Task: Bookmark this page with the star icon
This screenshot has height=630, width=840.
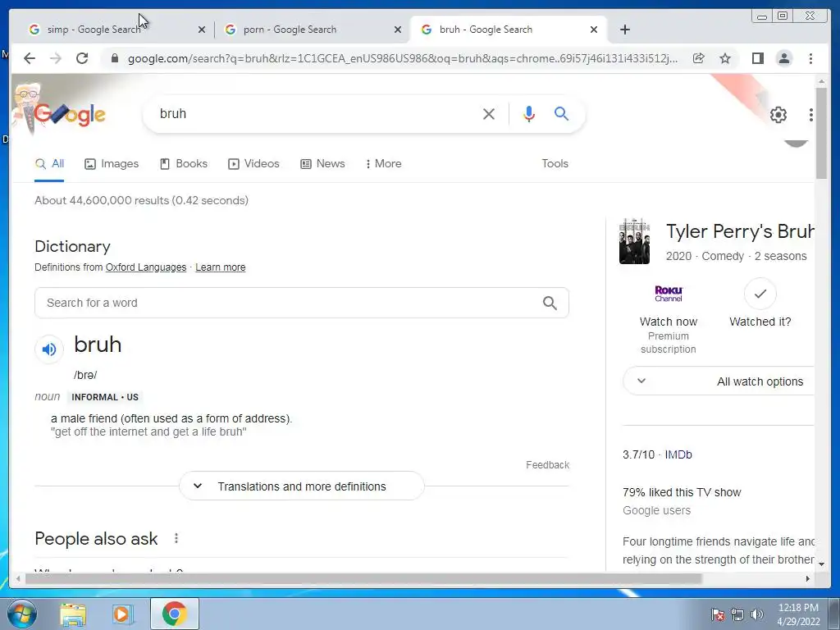Action: pyautogui.click(x=725, y=58)
